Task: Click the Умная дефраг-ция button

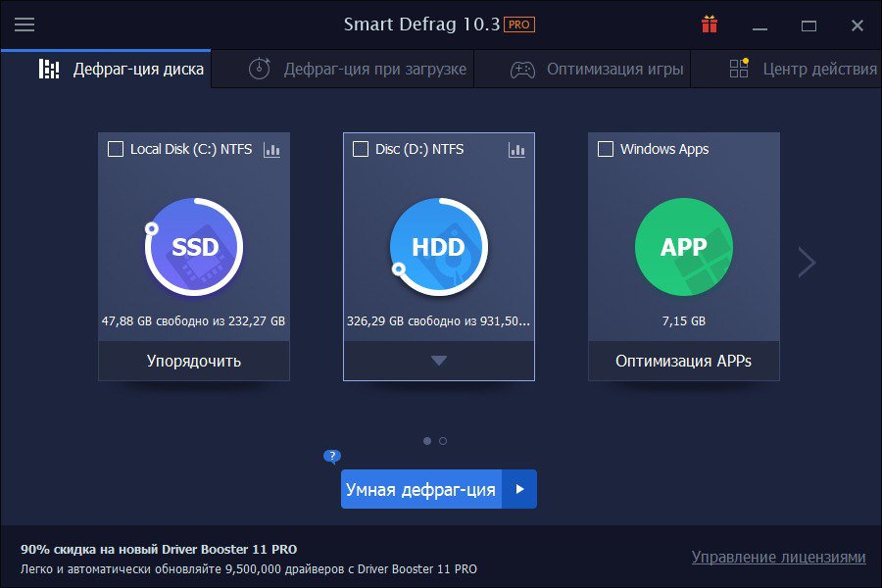Action: click(421, 489)
